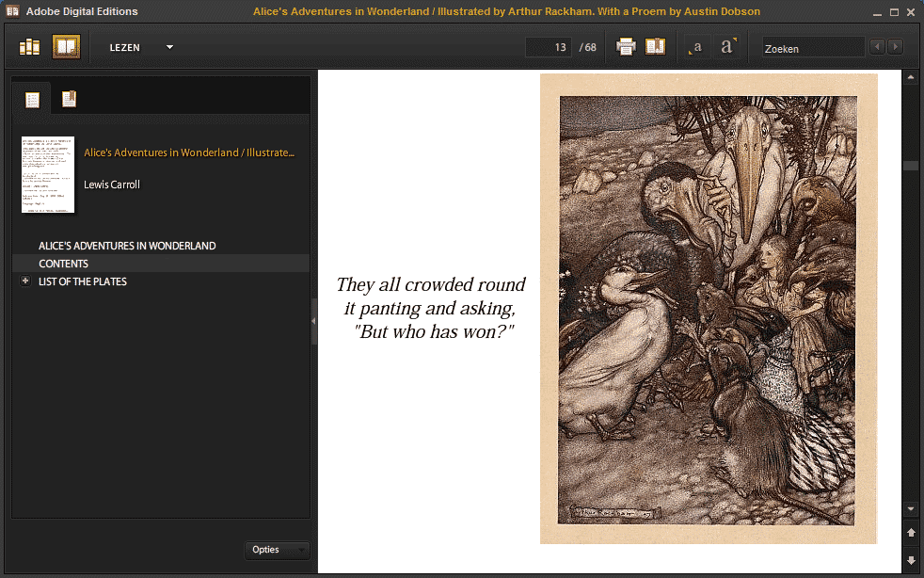Click the Adobe Digital Editions app icon
The width and height of the screenshot is (924, 578).
click(x=12, y=11)
